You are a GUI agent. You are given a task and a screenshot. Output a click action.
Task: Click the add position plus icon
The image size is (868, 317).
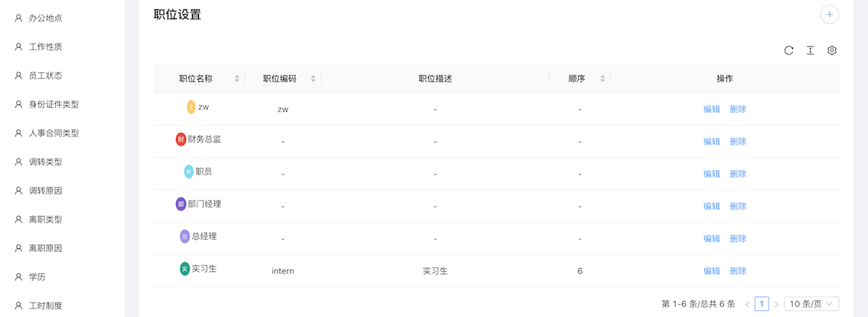pos(829,15)
